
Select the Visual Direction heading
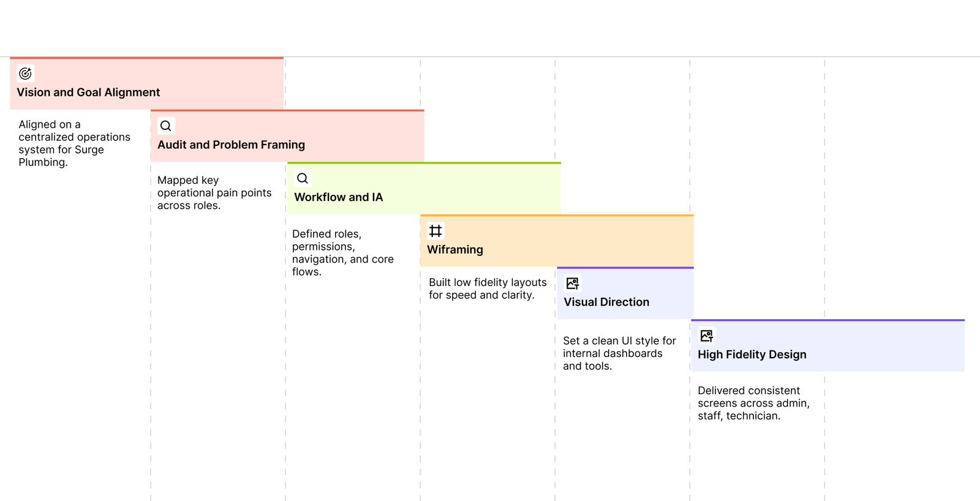(x=606, y=302)
